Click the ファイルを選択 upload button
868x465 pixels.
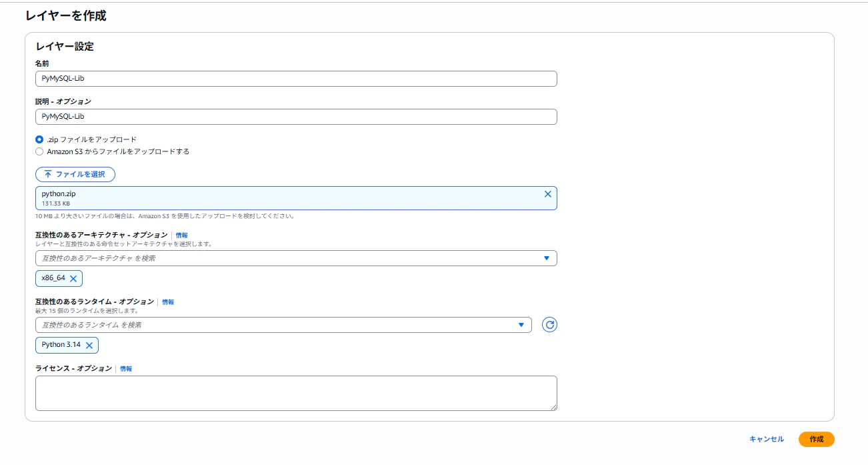click(x=75, y=174)
